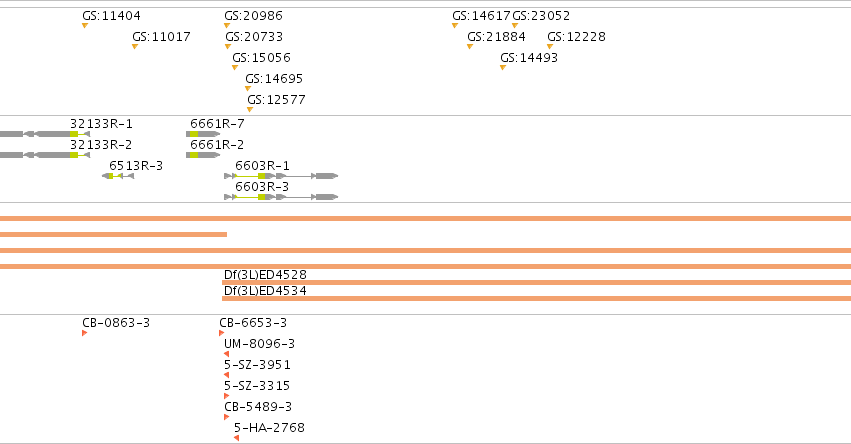Click the 6603R-1 transcript glyph
Viewport: 851px width, 444px height.
coord(281,176)
